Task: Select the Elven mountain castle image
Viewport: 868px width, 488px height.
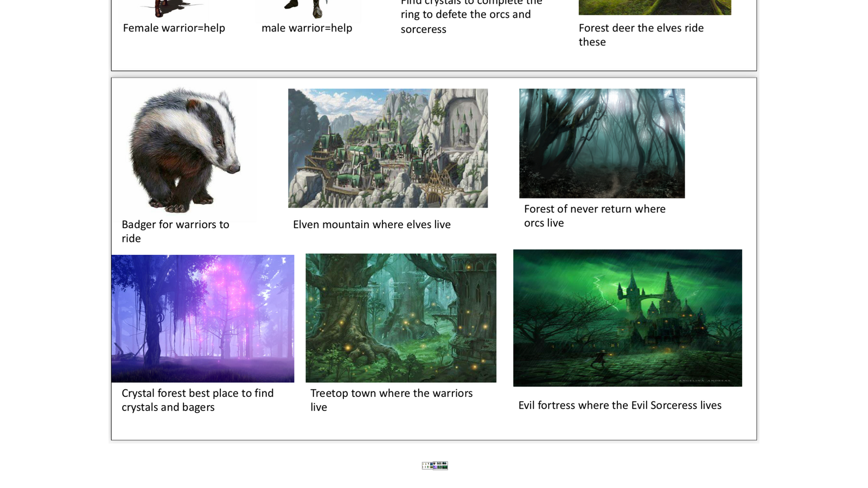Action: click(x=387, y=148)
